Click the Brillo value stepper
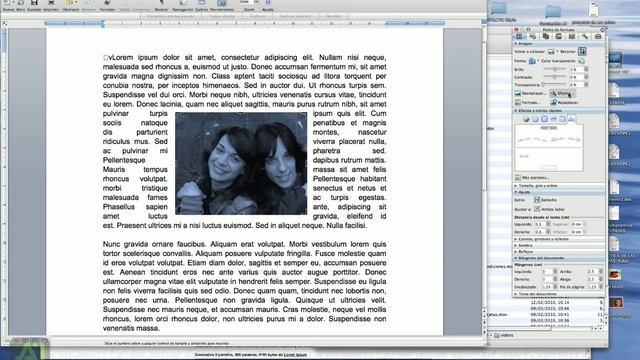Viewport: 640px width, 360px height. 587,69
